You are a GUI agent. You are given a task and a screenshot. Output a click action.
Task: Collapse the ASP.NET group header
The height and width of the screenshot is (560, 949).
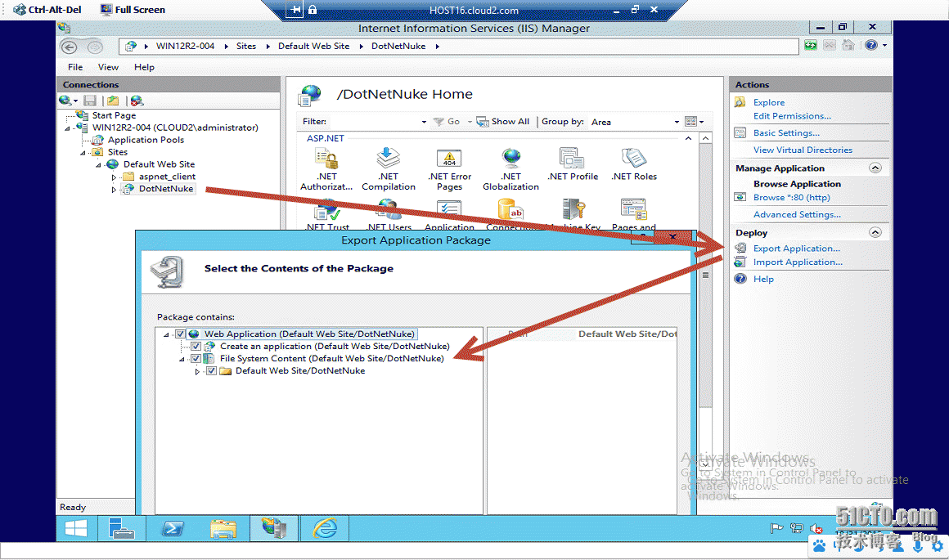(688, 138)
